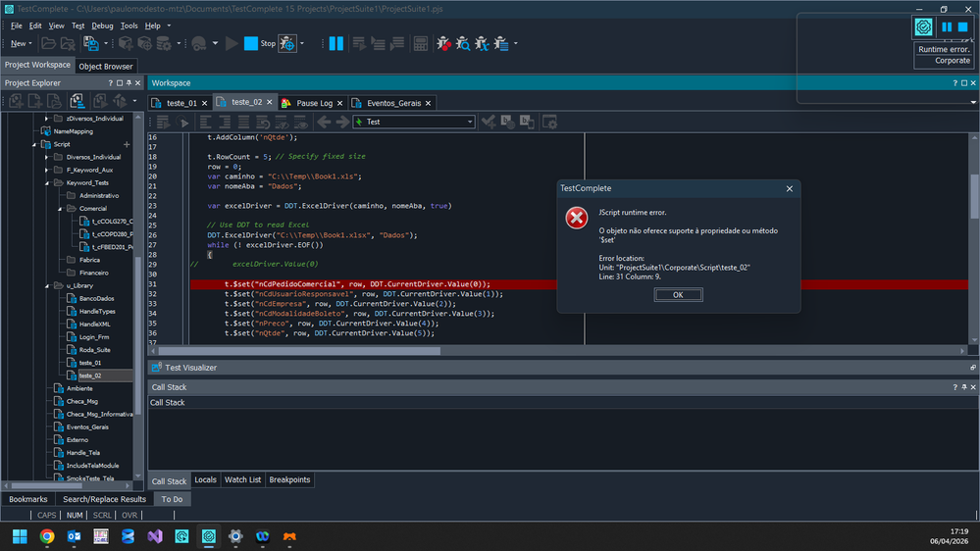Click the Chrome icon in the Windows taskbar
This screenshot has height=551, width=980.
[x=47, y=536]
